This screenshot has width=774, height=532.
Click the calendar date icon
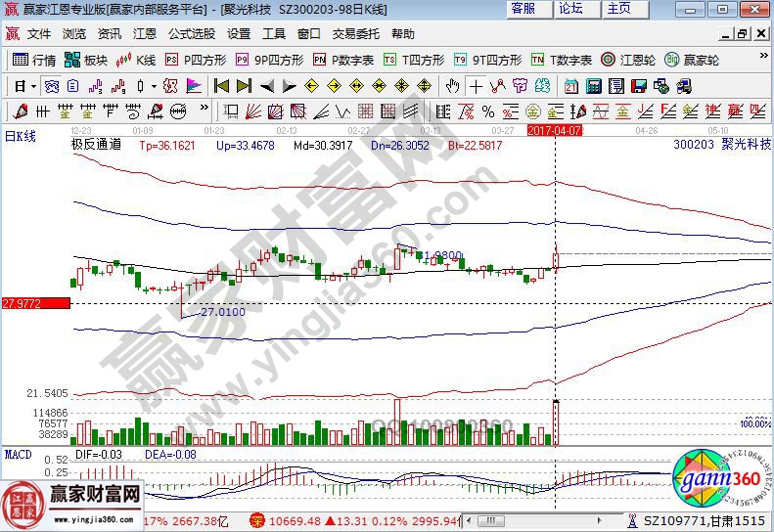click(x=571, y=85)
